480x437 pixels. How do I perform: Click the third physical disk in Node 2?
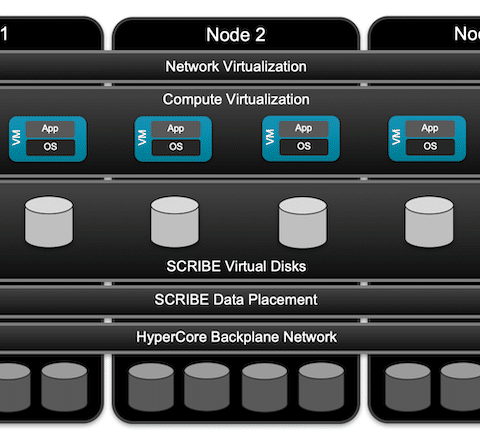point(264,387)
